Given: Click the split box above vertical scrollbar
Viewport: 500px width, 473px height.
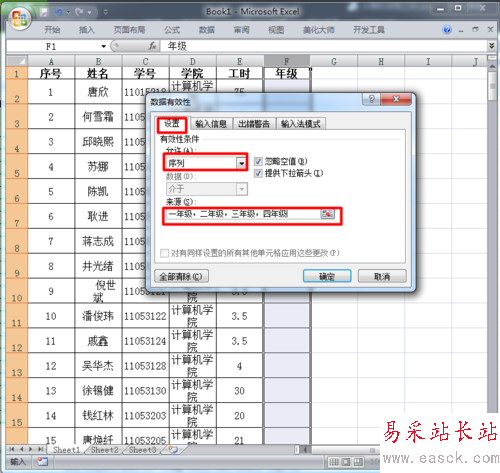Looking at the screenshot, I should coord(492,58).
